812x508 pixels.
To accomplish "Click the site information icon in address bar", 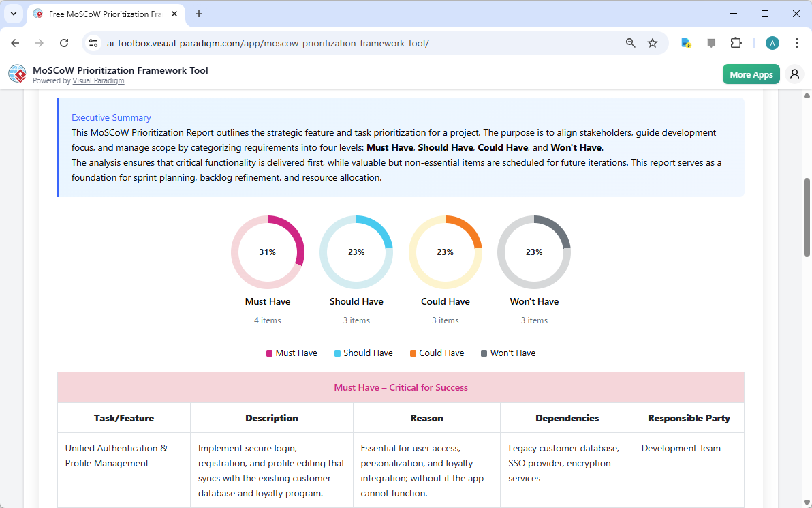I will [x=93, y=42].
